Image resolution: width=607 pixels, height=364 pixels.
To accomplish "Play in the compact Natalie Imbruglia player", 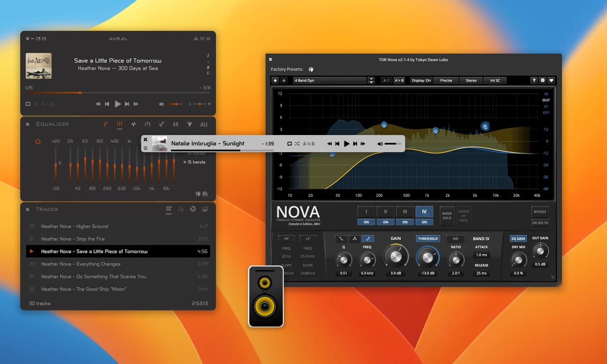I will click(346, 144).
